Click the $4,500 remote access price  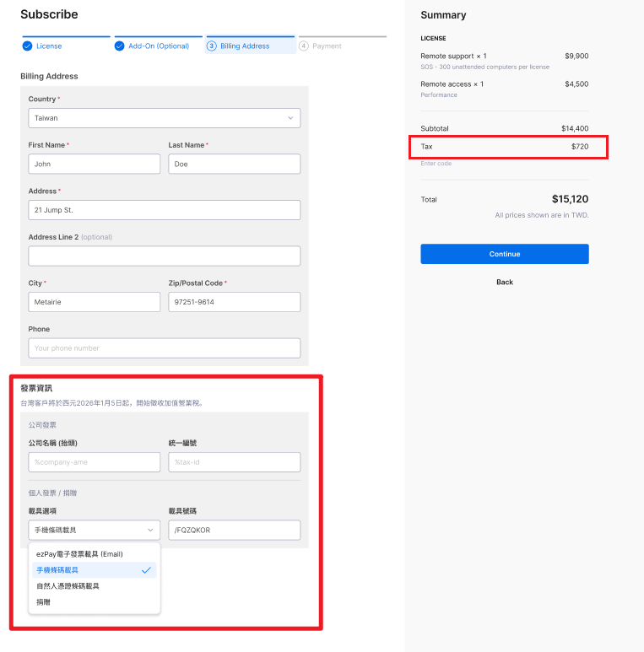click(576, 84)
